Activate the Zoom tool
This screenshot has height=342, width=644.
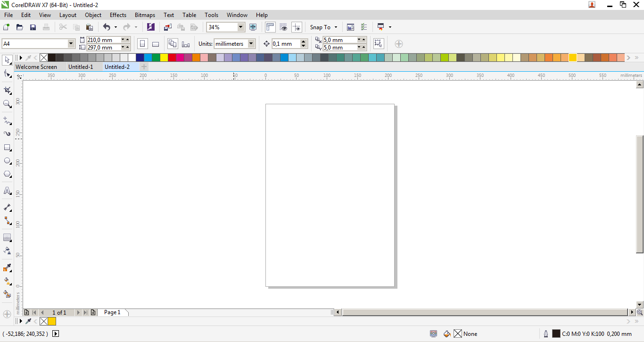click(x=7, y=104)
